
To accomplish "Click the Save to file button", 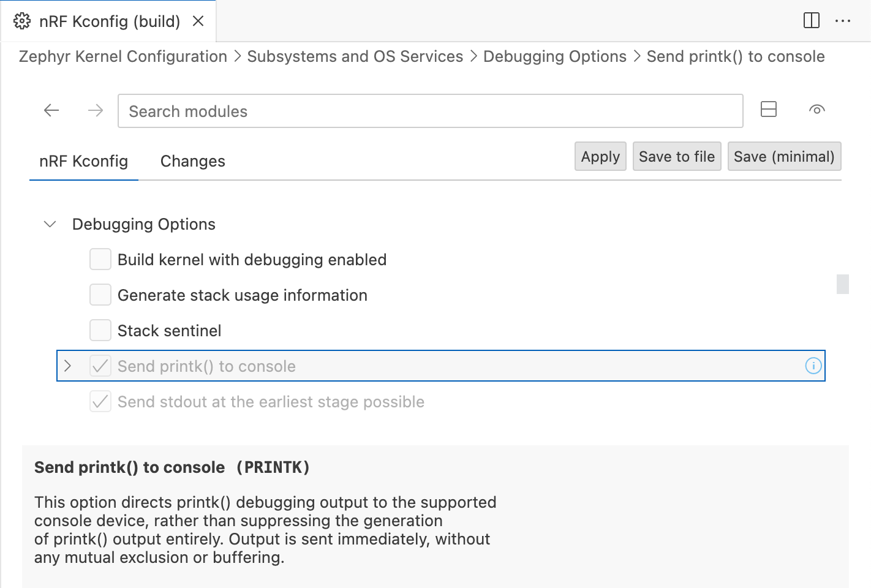I will tap(676, 157).
